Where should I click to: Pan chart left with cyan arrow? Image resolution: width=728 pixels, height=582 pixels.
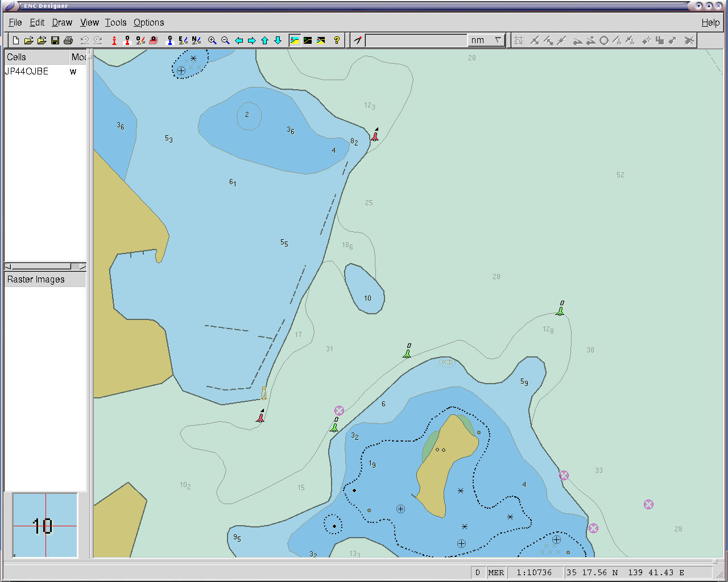tap(239, 40)
